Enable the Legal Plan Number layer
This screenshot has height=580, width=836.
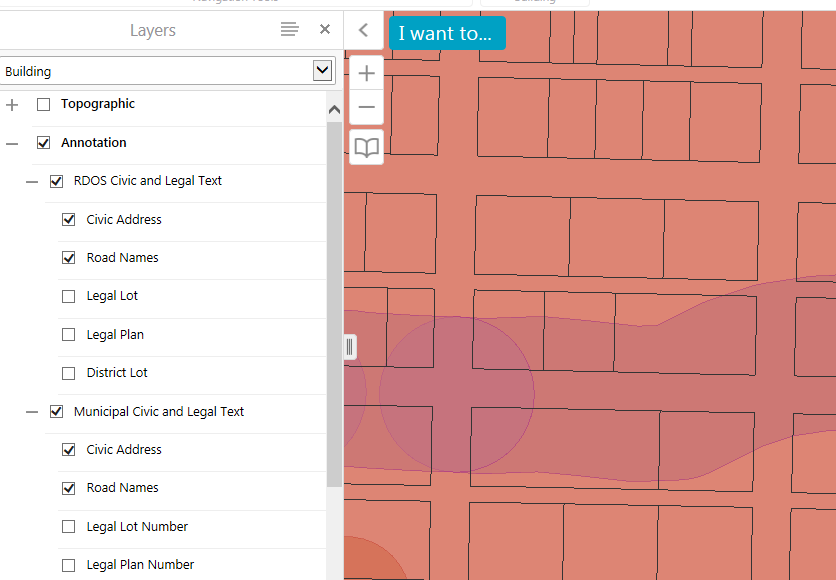pos(69,565)
